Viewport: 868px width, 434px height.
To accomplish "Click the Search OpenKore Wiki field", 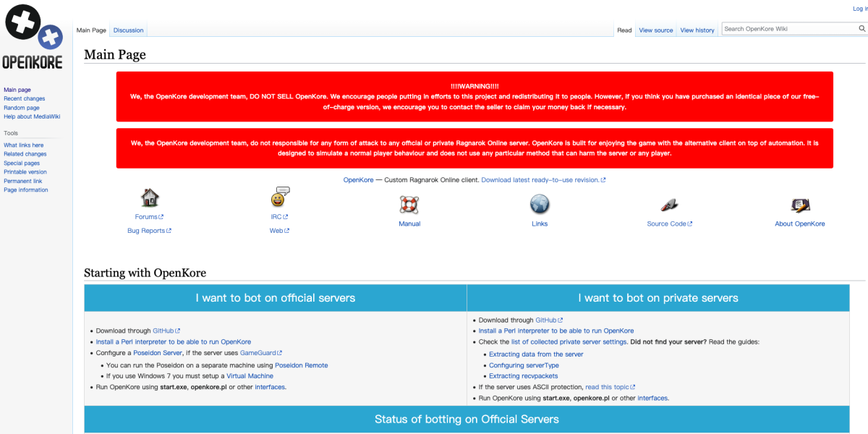I will (788, 29).
